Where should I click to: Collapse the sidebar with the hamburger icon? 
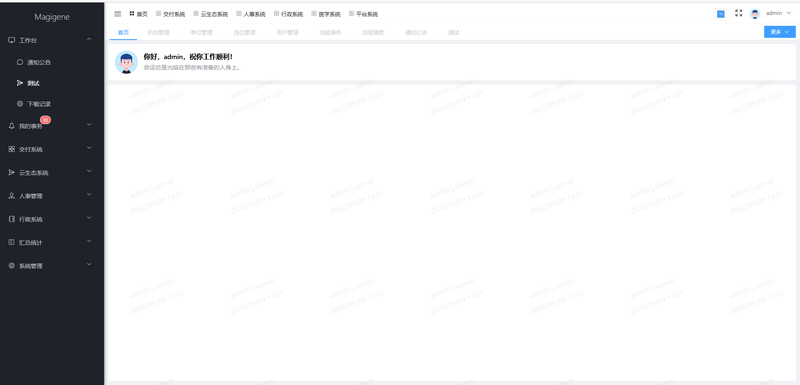click(118, 14)
